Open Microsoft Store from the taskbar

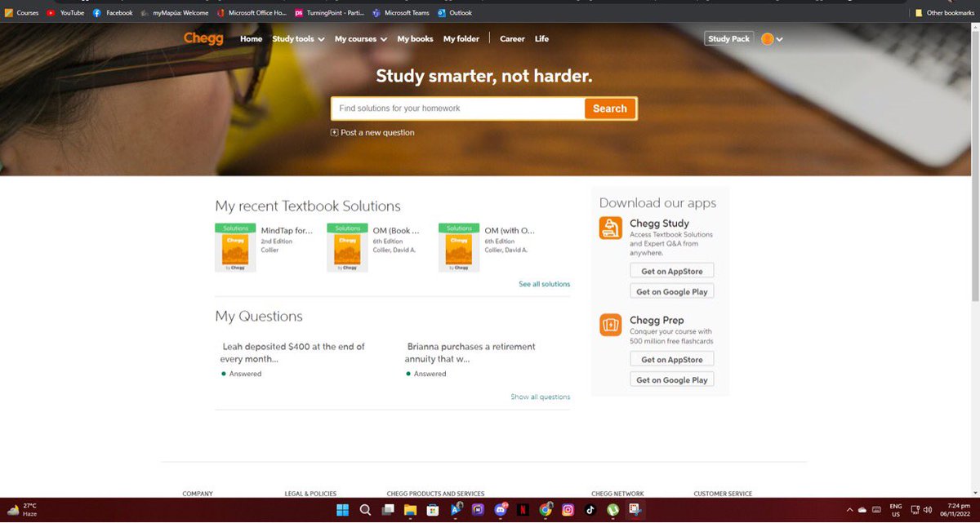click(433, 510)
